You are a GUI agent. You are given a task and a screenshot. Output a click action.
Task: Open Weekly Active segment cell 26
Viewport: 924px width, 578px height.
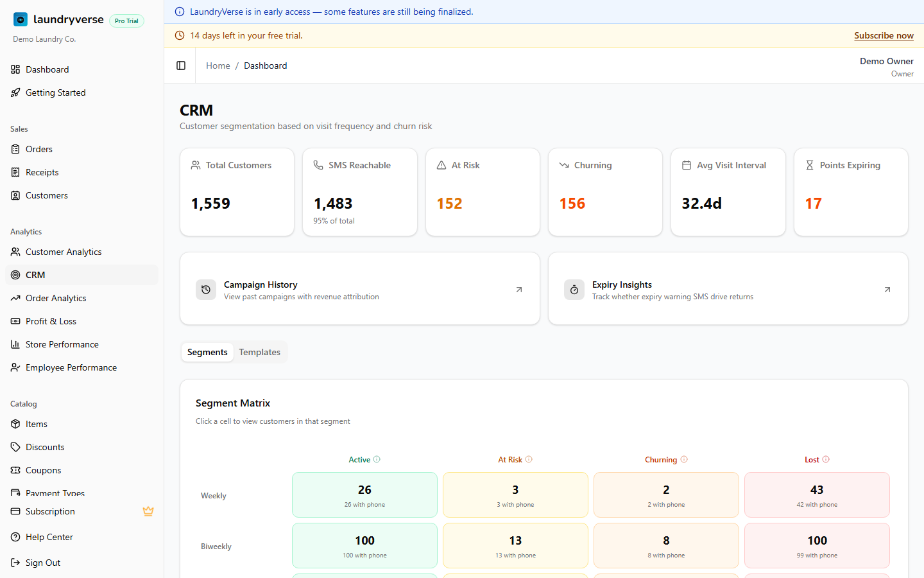(x=364, y=495)
